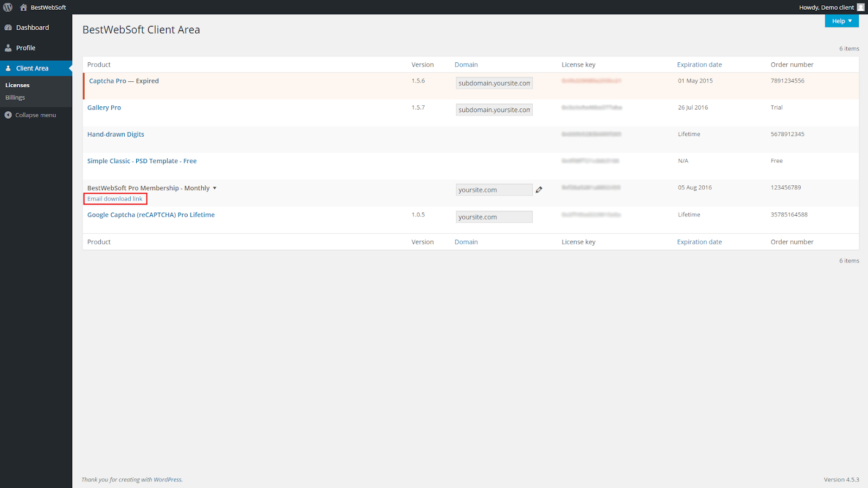The width and height of the screenshot is (868, 488).
Task: Click Google Captcha domain field yoursite.com
Action: coord(494,217)
